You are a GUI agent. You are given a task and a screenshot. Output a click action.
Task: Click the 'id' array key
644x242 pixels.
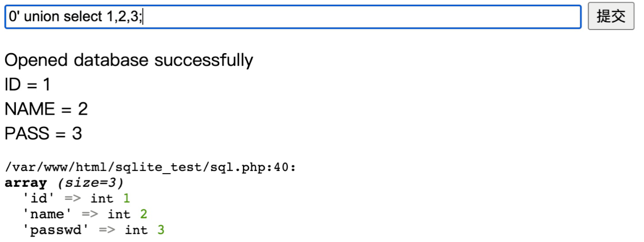coord(40,198)
